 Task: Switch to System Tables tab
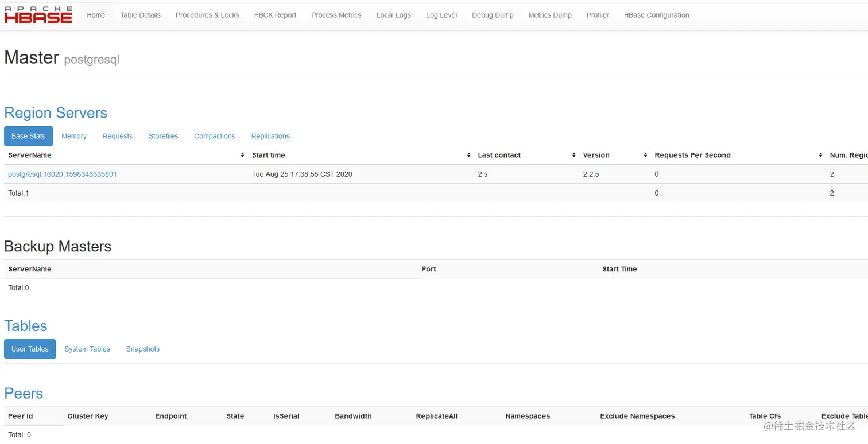[x=87, y=349]
